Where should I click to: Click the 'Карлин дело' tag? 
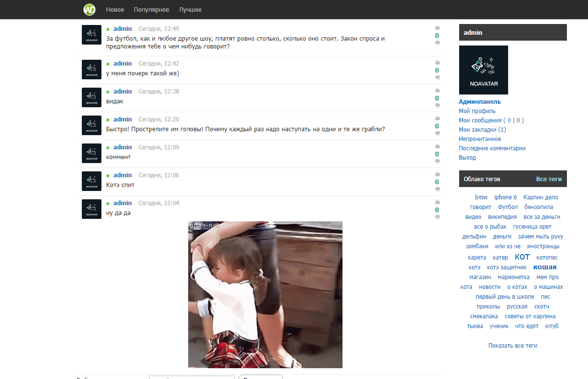coord(541,197)
